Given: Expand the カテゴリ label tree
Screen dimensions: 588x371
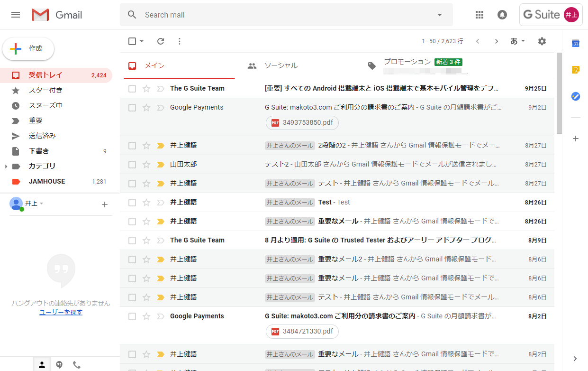Looking at the screenshot, I should tap(6, 167).
